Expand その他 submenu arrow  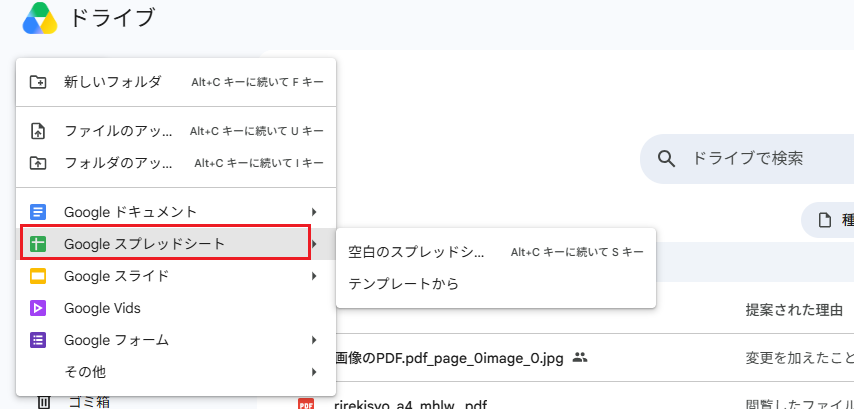pos(314,373)
